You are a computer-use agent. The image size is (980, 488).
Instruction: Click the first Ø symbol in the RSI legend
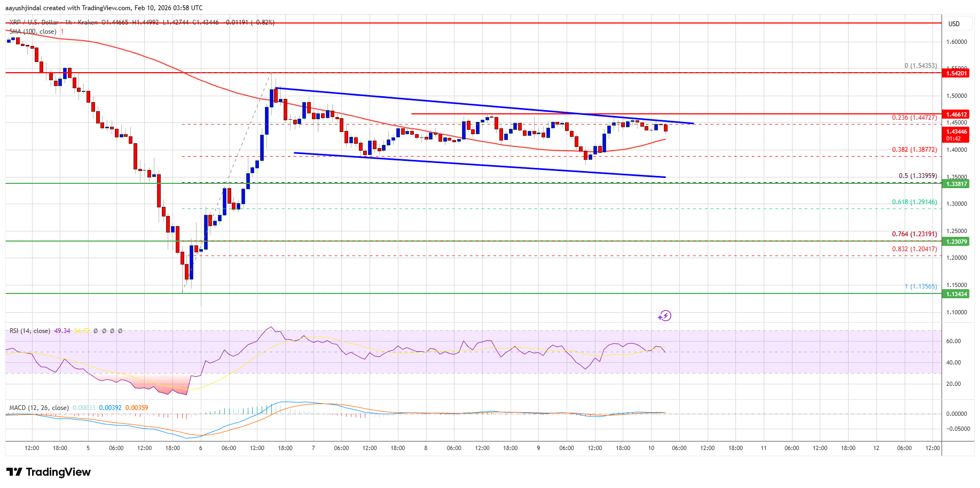click(x=96, y=331)
